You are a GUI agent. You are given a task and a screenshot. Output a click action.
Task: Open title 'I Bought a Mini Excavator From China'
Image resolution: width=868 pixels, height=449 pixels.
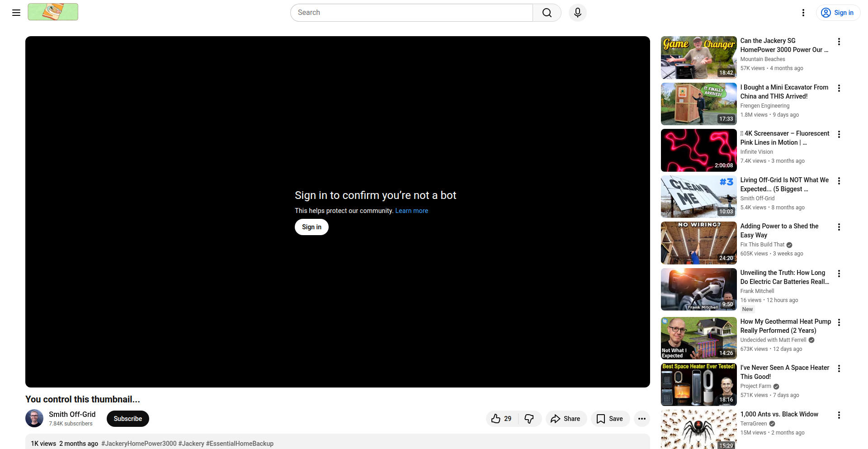(x=784, y=92)
